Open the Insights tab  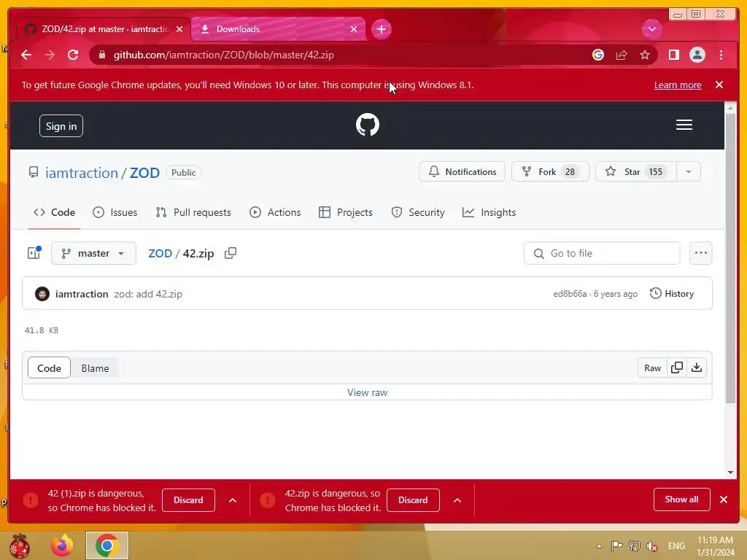pyautogui.click(x=489, y=212)
